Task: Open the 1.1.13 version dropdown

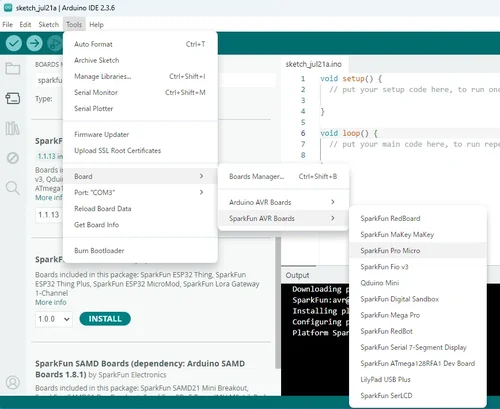Action: click(49, 215)
